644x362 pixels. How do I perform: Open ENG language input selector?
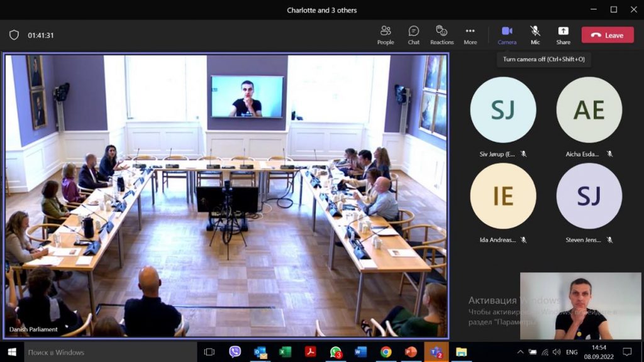[x=572, y=352]
